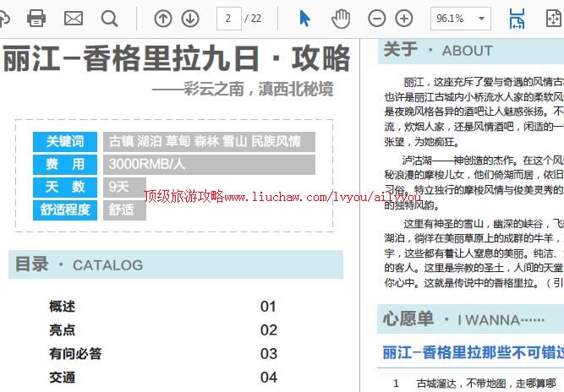Viewport: 564px width, 392px height.
Task: Zoom in with the plus button
Action: (404, 19)
